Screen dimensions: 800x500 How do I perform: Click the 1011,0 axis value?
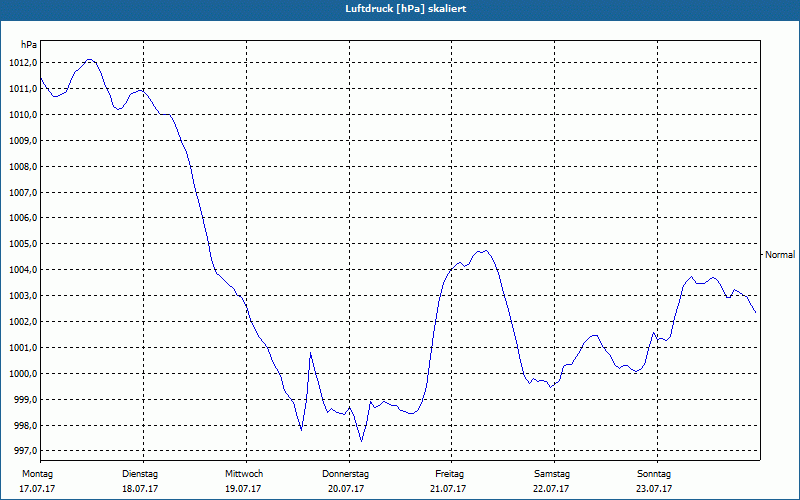(x=23, y=89)
